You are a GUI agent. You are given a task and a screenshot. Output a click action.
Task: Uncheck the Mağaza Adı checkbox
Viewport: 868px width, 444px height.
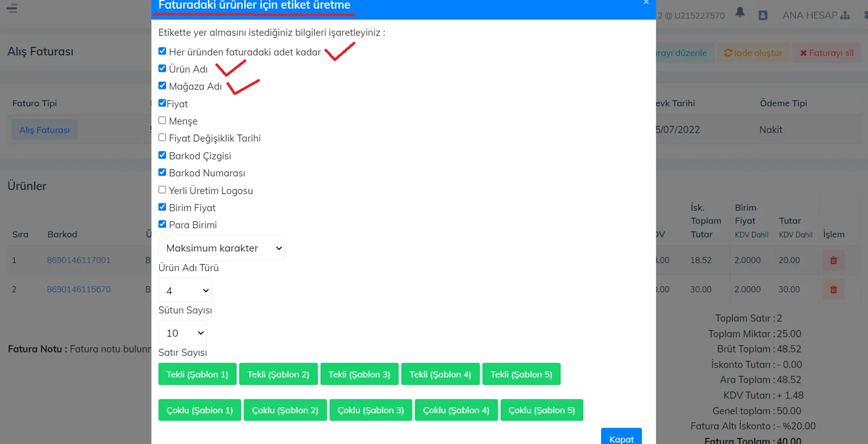(162, 86)
